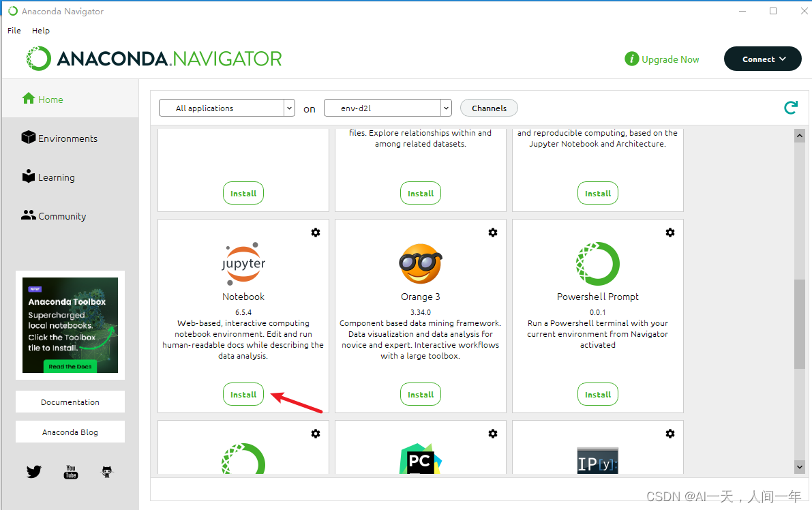Refresh the application list
This screenshot has height=510, width=812.
tap(791, 108)
